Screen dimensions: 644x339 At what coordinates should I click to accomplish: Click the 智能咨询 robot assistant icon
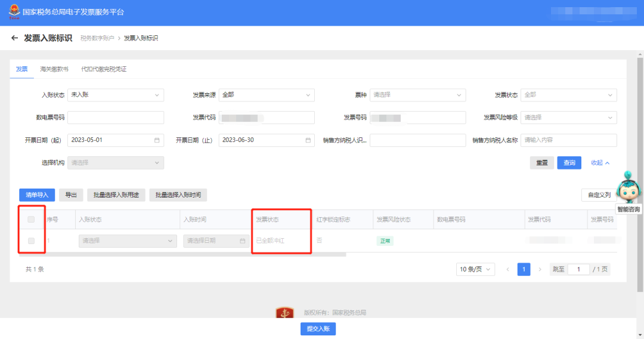pyautogui.click(x=628, y=188)
